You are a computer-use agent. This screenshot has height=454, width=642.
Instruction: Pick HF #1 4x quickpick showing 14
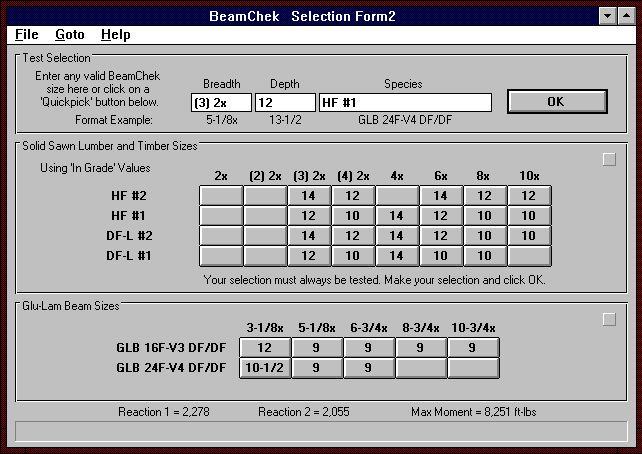point(397,215)
